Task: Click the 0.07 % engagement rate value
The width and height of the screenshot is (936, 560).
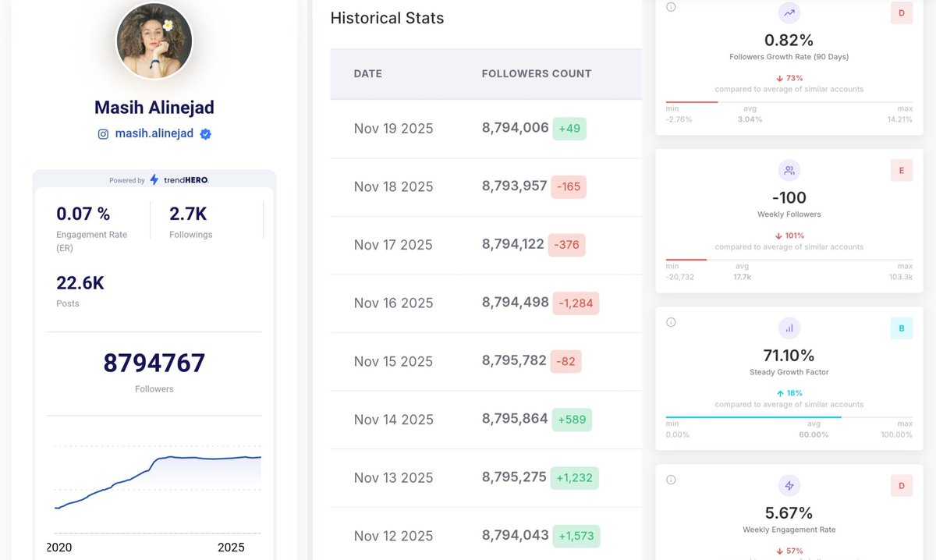Action: [x=83, y=214]
